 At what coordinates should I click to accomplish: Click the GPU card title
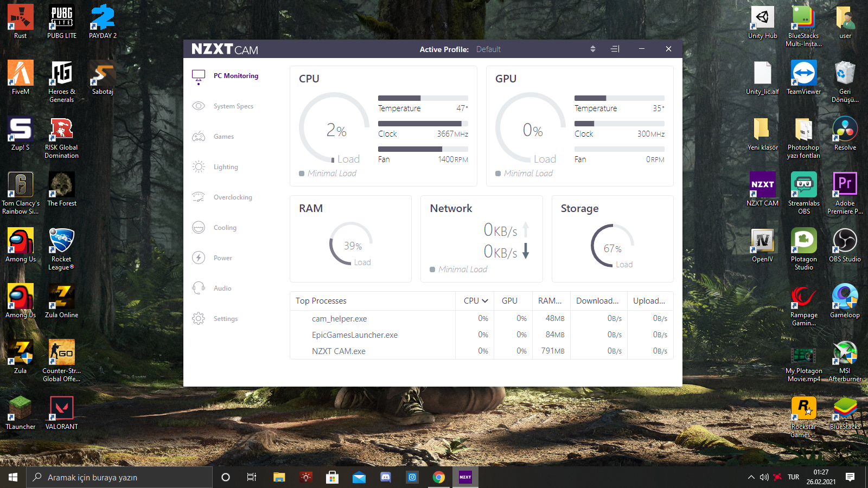click(x=506, y=79)
